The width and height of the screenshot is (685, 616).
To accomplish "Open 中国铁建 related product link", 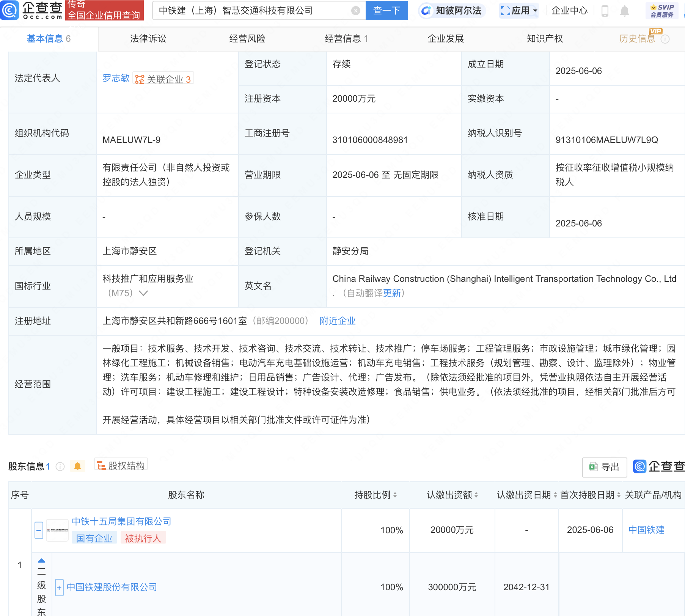I will 647,530.
